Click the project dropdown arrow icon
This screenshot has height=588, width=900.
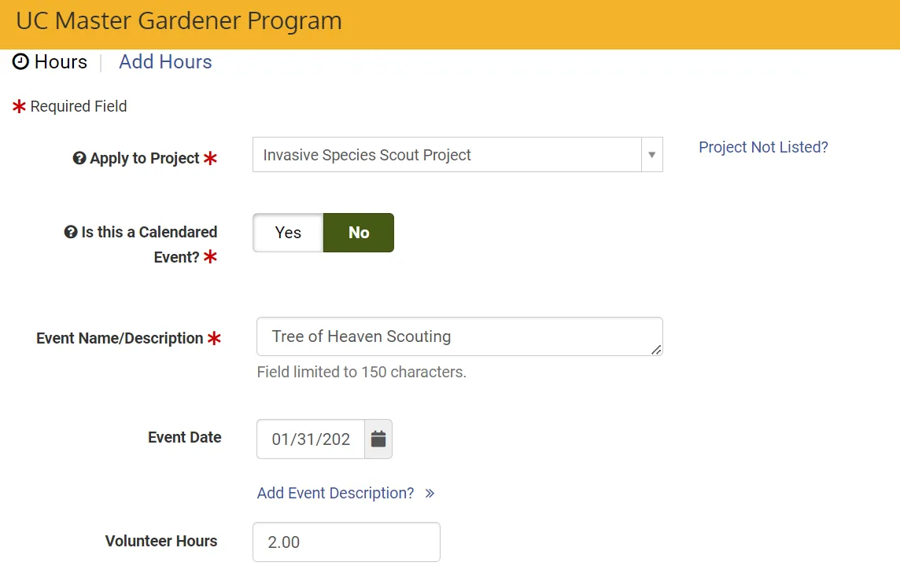(x=651, y=154)
